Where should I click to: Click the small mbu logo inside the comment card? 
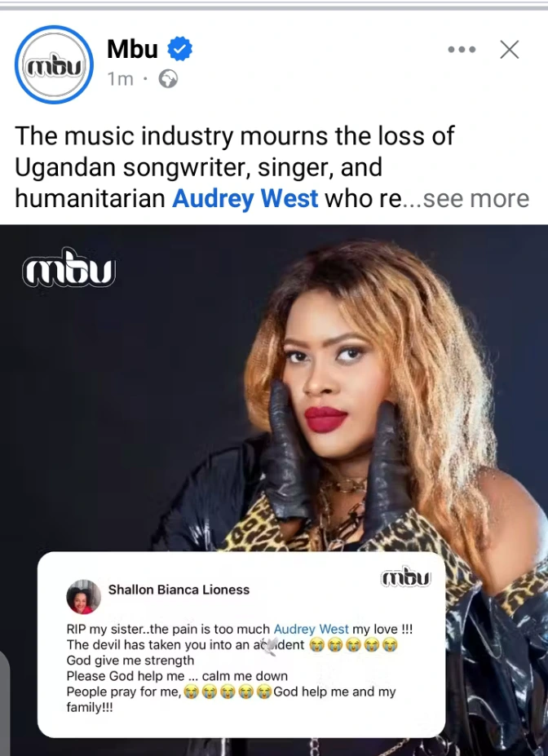point(406,577)
